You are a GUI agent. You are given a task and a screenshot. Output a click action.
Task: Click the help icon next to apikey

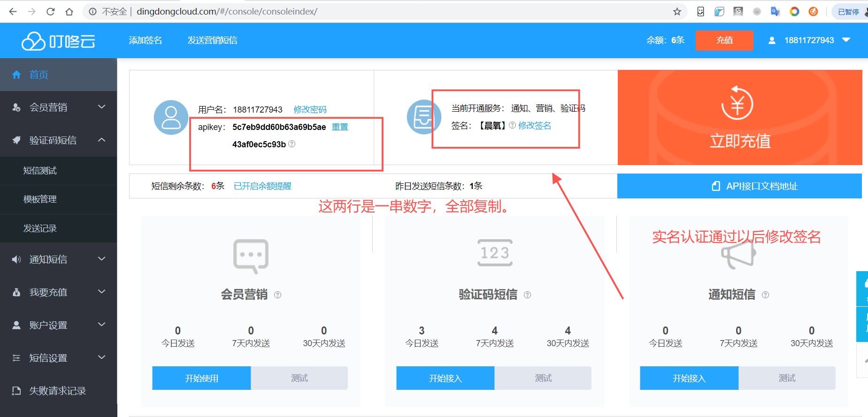pos(292,144)
